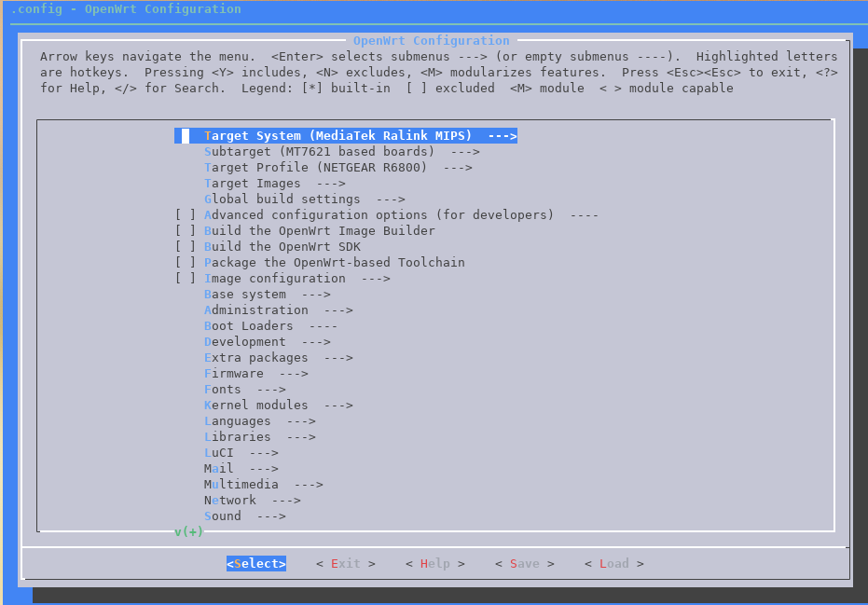Screen dimensions: 868x605
Task: Enable Build the OpenWrt Image Builder
Action: (x=186, y=231)
